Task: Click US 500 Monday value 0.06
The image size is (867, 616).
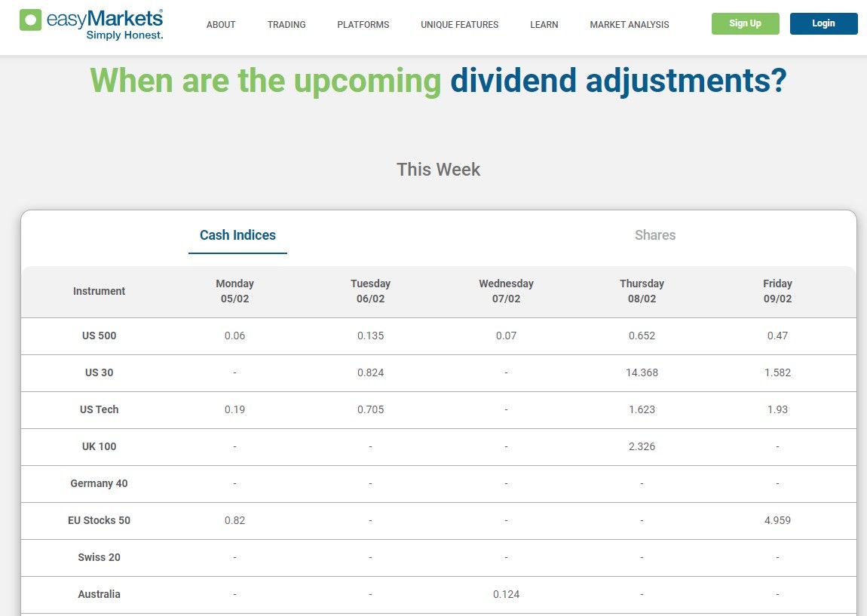Action: click(235, 336)
